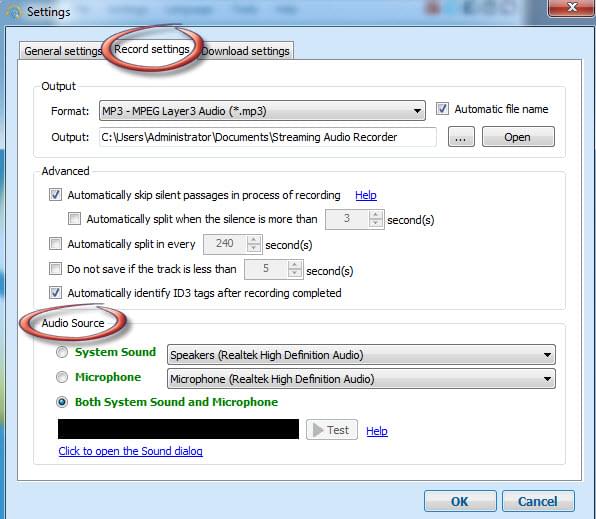The width and height of the screenshot is (596, 519).
Task: Open the Speakers device dropdown
Action: (x=361, y=355)
